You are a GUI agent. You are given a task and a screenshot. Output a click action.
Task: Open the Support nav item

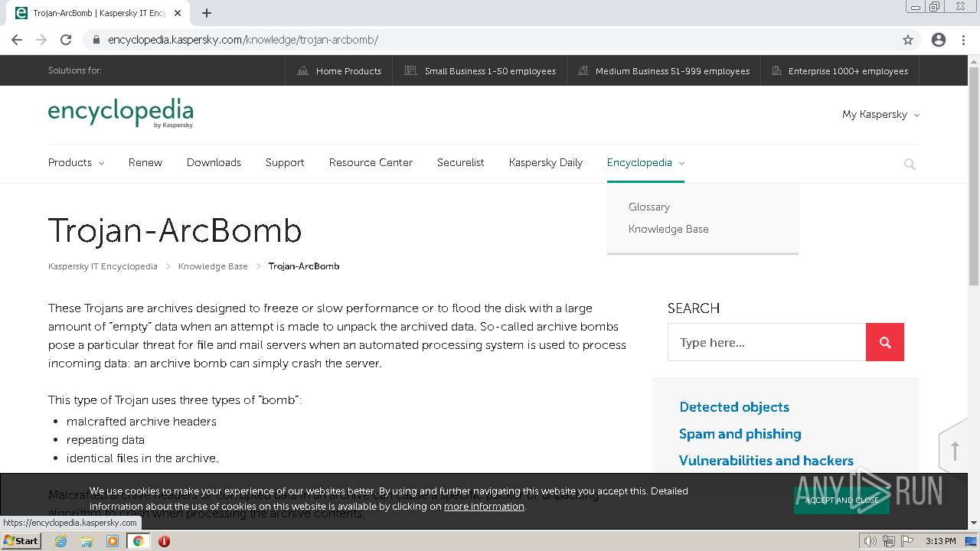tap(285, 162)
